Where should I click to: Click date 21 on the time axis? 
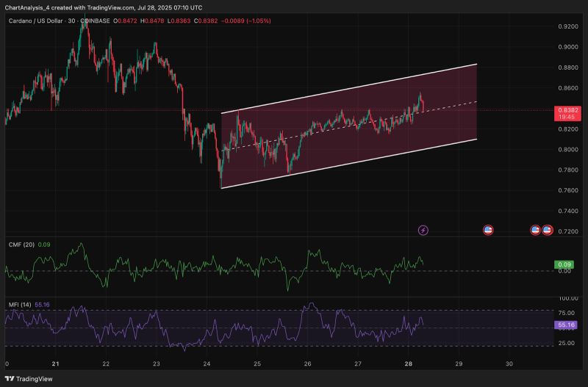pos(56,364)
